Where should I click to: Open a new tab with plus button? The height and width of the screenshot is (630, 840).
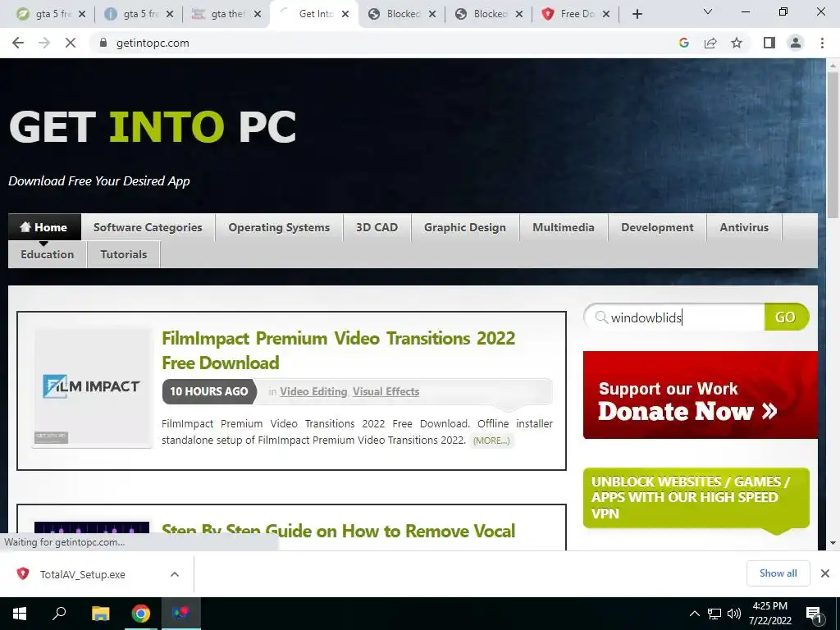click(x=637, y=15)
